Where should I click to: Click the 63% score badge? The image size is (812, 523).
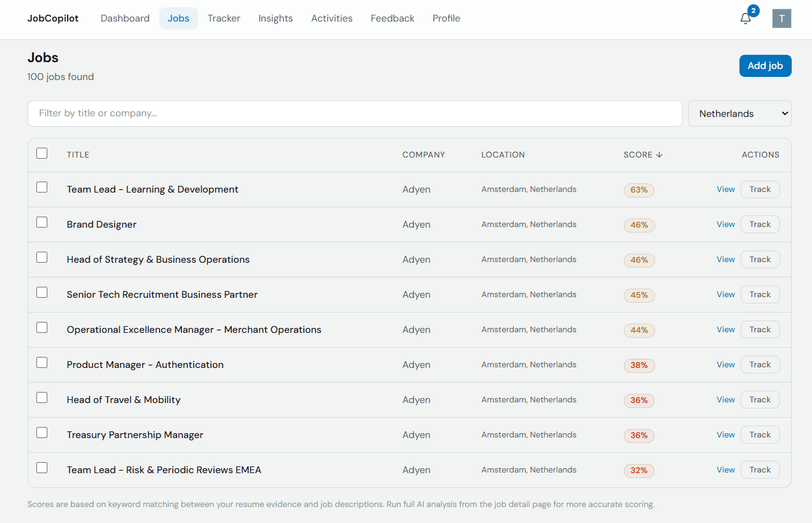click(639, 190)
